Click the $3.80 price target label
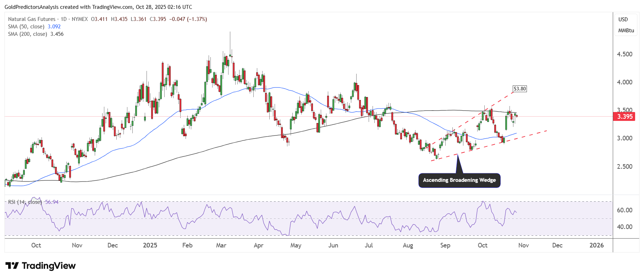 coord(520,89)
